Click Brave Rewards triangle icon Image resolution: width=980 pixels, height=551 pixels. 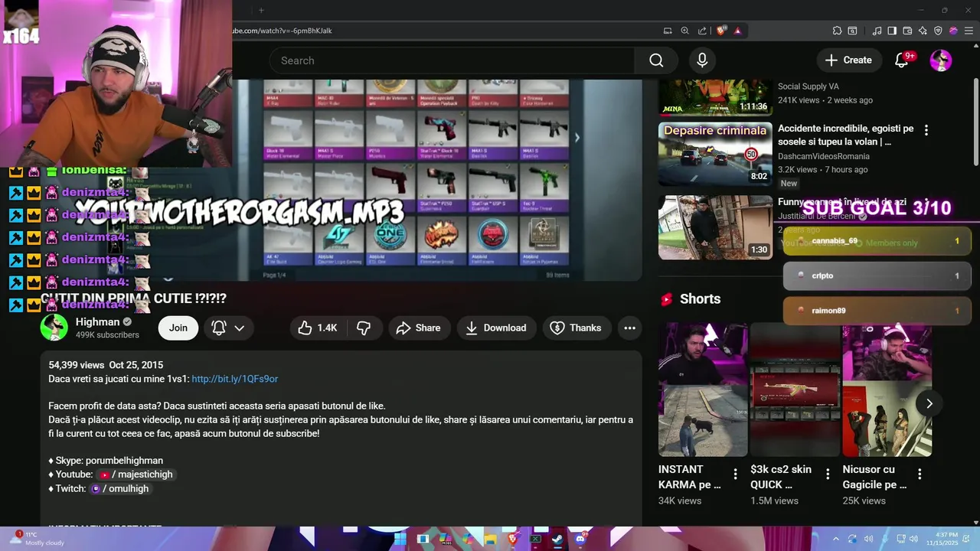click(x=737, y=31)
